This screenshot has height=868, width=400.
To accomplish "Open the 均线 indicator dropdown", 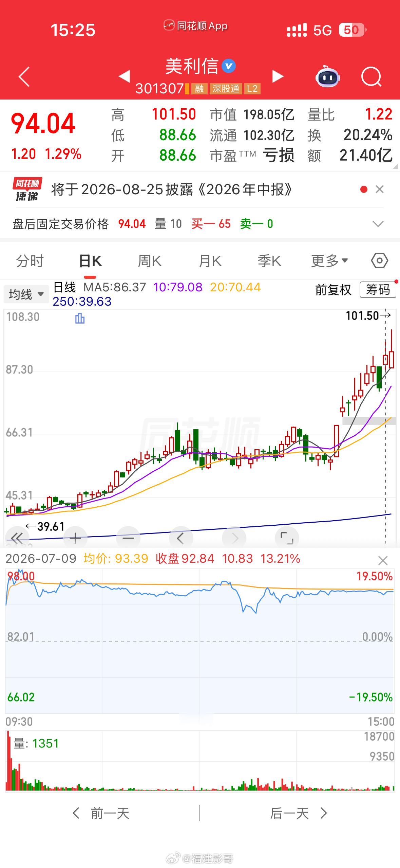I will pos(26,294).
